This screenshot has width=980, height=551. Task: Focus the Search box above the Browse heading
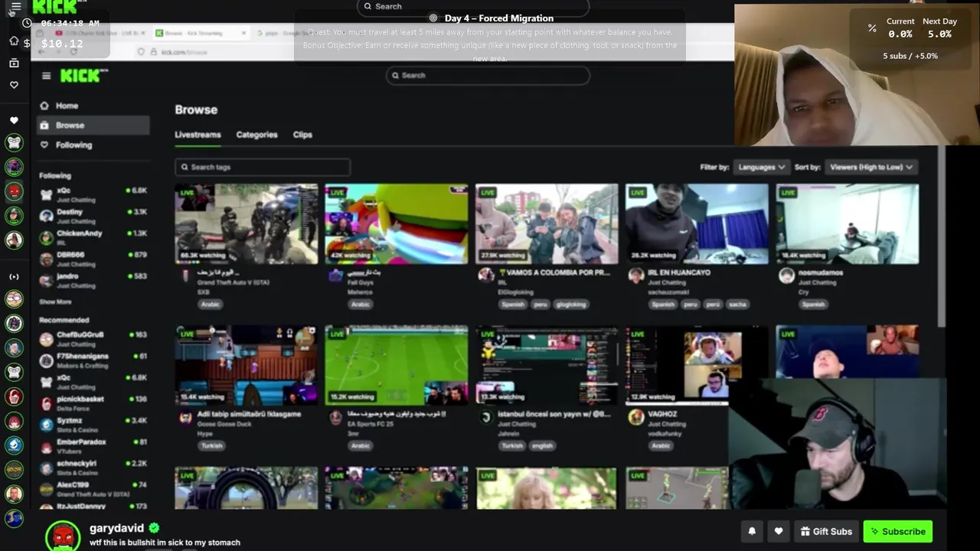tap(488, 75)
